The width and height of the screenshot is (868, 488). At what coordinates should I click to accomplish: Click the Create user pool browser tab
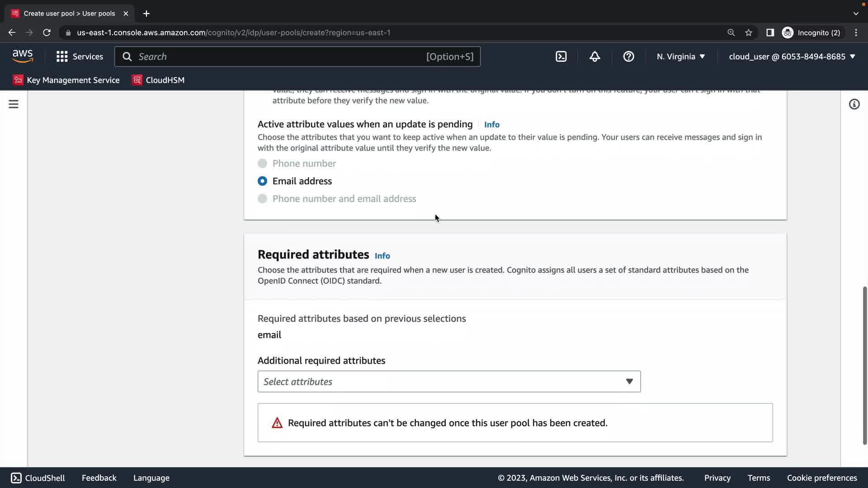(69, 14)
